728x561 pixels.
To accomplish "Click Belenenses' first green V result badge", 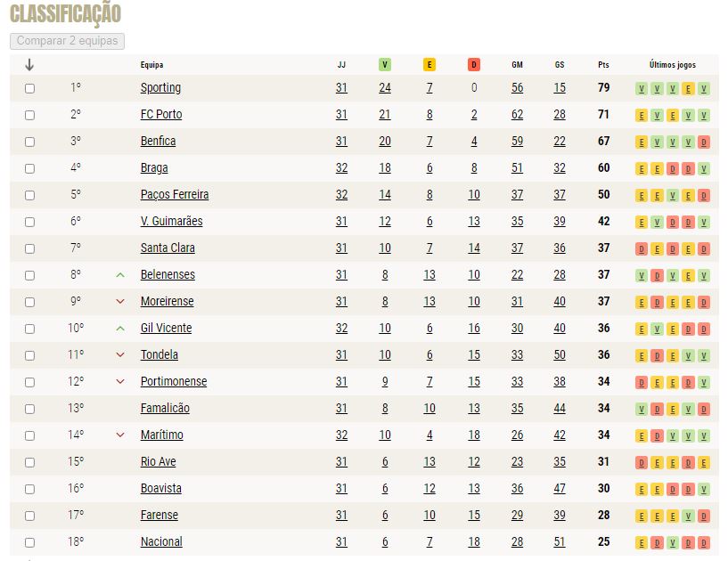I will click(642, 276).
